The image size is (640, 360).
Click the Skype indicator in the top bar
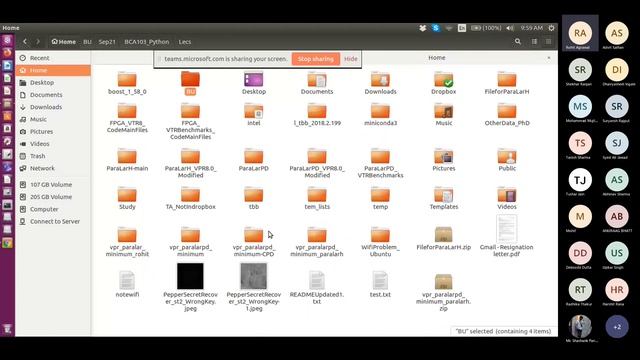click(436, 28)
